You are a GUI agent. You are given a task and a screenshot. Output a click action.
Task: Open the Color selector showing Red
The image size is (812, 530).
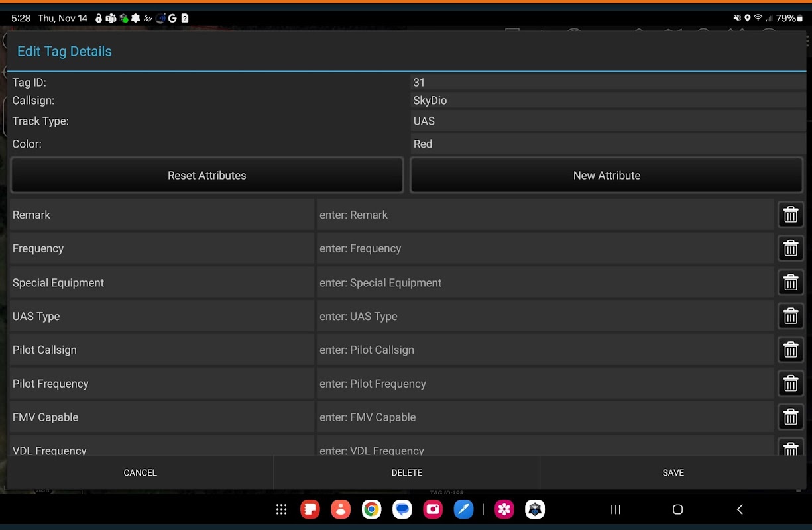(x=608, y=144)
